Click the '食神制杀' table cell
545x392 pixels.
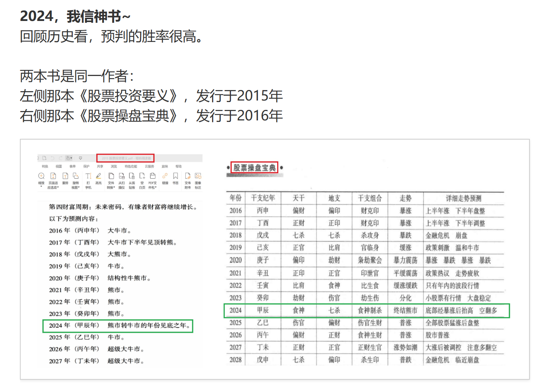point(370,310)
